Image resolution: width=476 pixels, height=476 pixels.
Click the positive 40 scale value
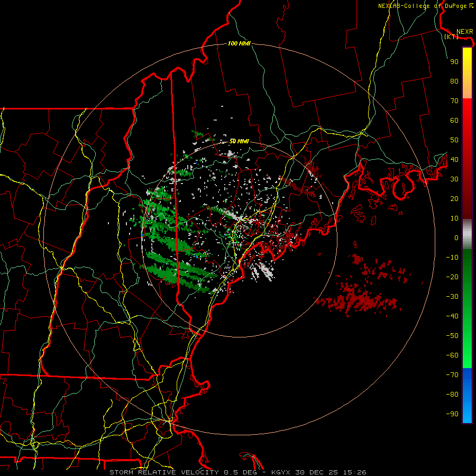(x=454, y=160)
